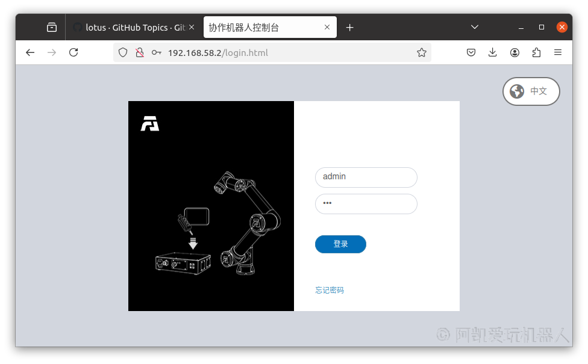Open the Firefox account icon
Viewport: 588px width, 364px height.
(x=514, y=52)
